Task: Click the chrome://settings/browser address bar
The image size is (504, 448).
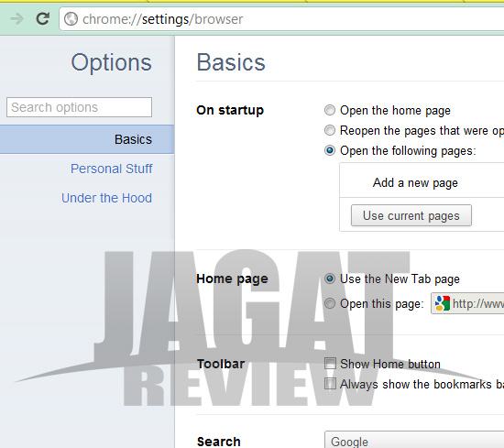Action: point(281,19)
